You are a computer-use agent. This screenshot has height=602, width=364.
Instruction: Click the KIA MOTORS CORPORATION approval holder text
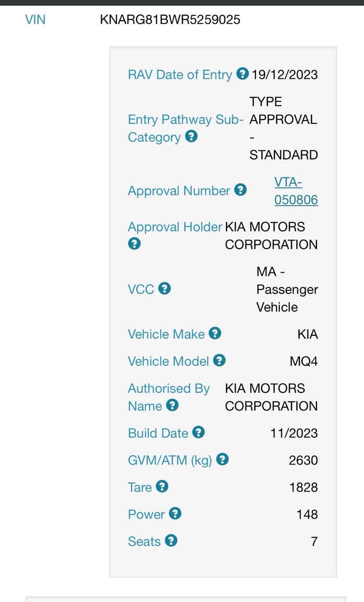pyautogui.click(x=271, y=235)
